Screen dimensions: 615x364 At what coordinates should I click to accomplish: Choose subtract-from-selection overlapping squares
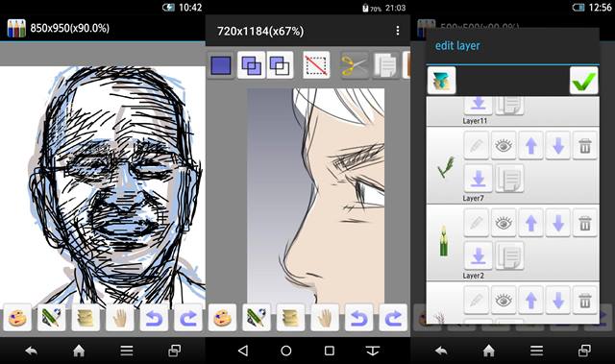click(280, 65)
